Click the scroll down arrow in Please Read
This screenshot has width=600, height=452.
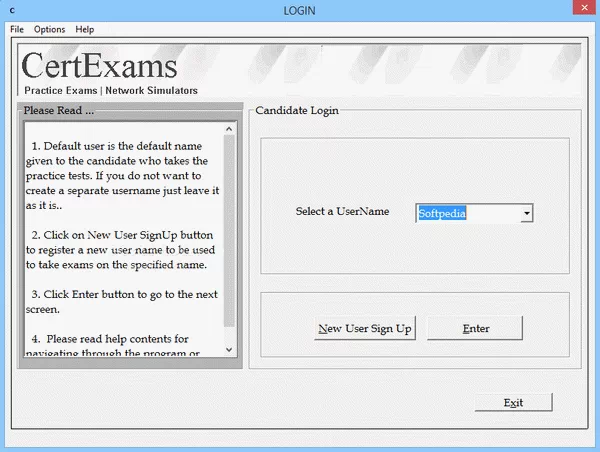pyautogui.click(x=229, y=349)
